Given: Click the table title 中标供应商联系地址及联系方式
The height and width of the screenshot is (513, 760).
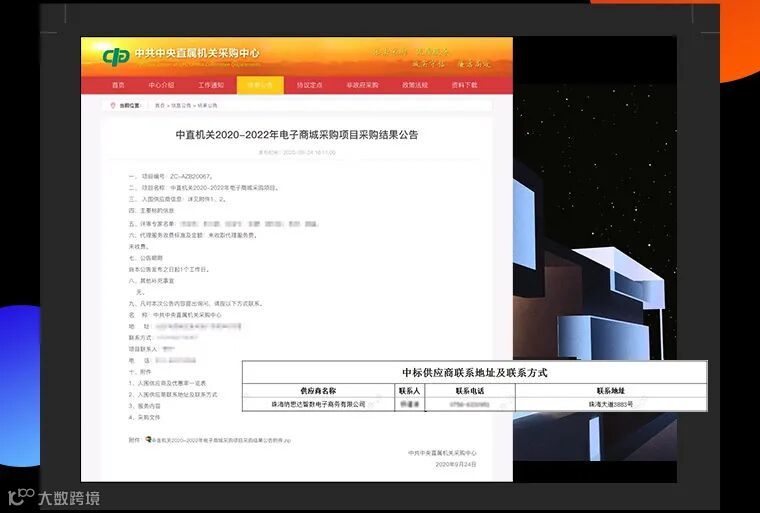Looking at the screenshot, I should (475, 372).
